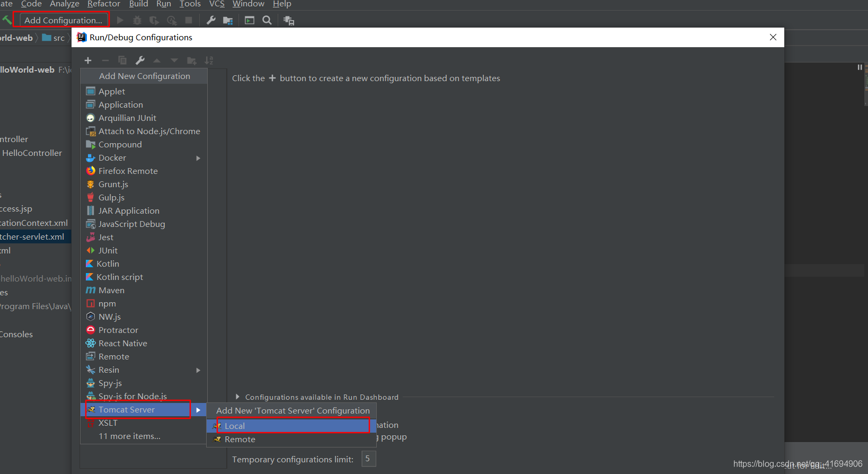Expand Configurations available in Run Dashboard
The image size is (868, 474).
(x=237, y=397)
